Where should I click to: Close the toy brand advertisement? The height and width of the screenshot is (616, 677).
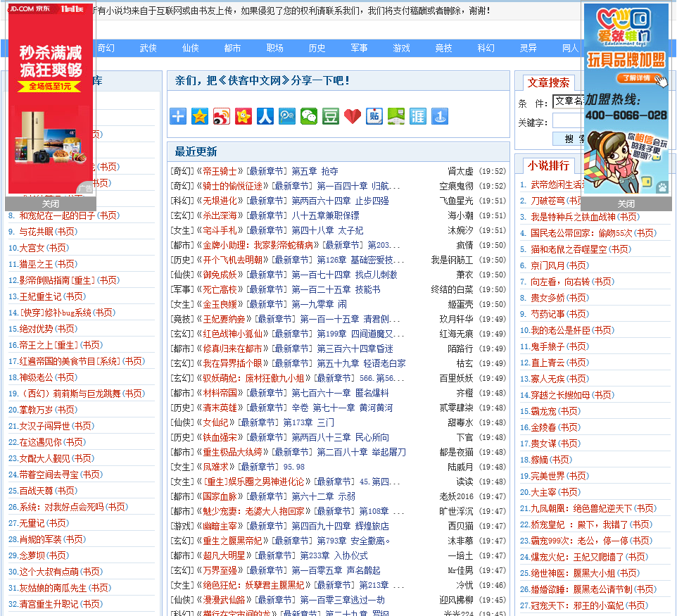click(x=626, y=204)
